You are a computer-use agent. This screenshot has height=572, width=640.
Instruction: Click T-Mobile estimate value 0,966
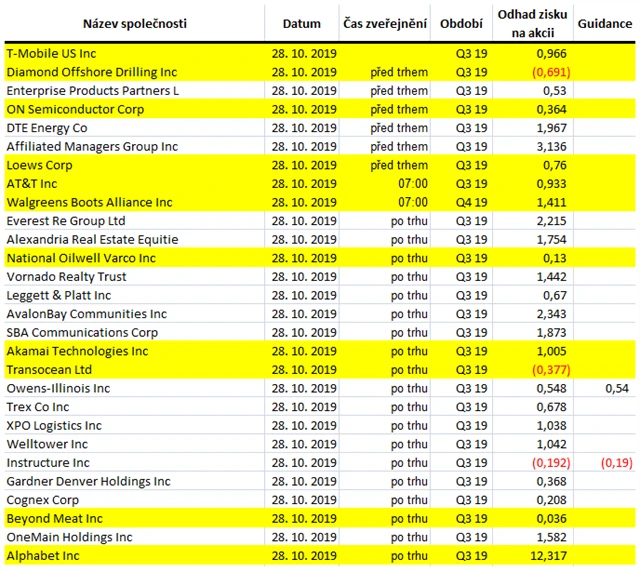point(551,53)
